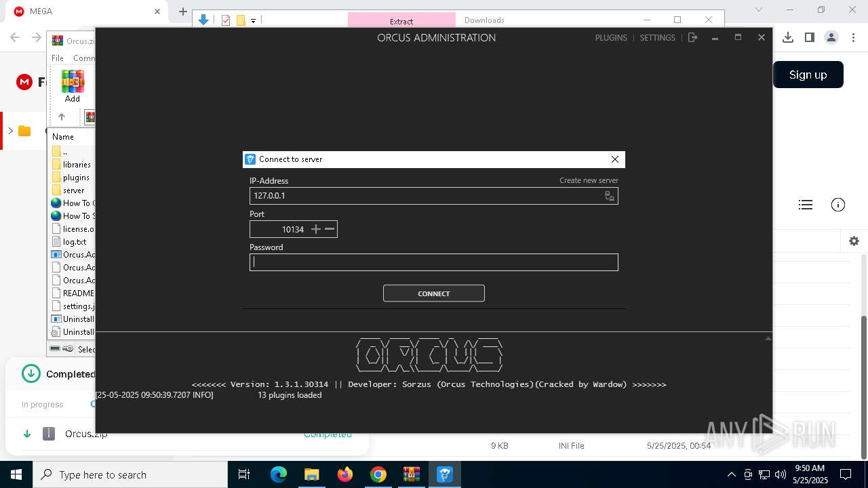
Task: Click the MEGA info icon
Action: click(838, 205)
